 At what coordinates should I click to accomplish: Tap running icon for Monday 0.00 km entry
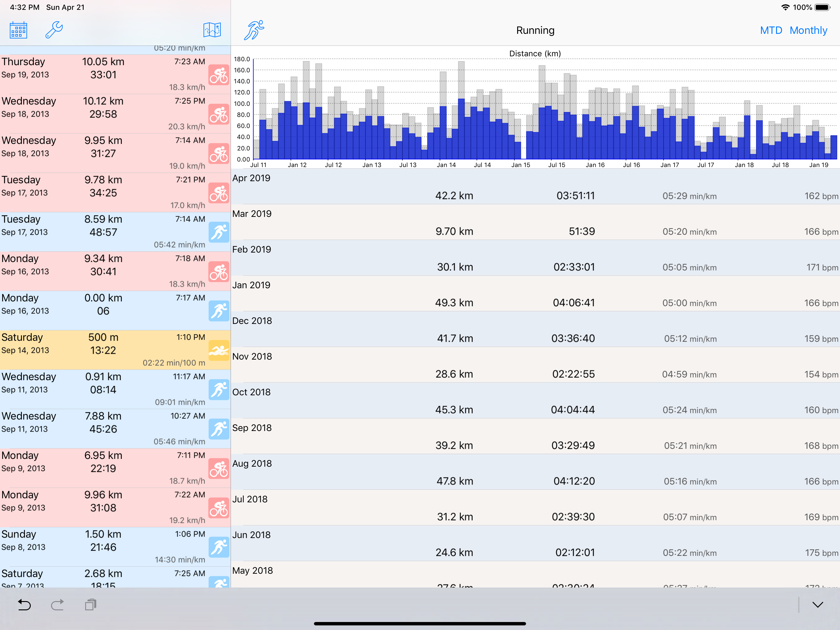219,311
